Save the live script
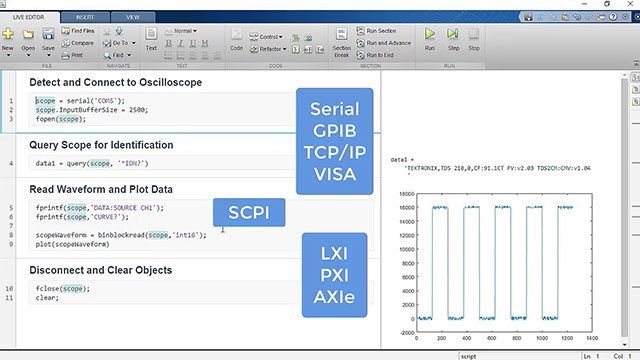The height and width of the screenshot is (360, 640). click(x=48, y=34)
